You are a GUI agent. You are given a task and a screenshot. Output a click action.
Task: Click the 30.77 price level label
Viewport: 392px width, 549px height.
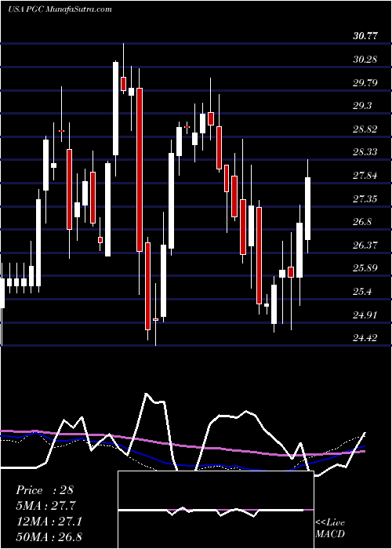pos(365,36)
